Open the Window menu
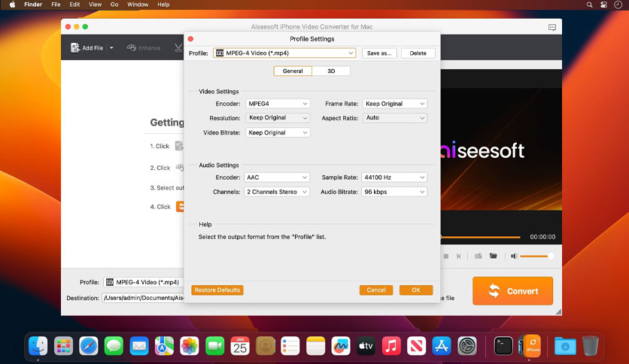629x364 pixels. pyautogui.click(x=138, y=5)
